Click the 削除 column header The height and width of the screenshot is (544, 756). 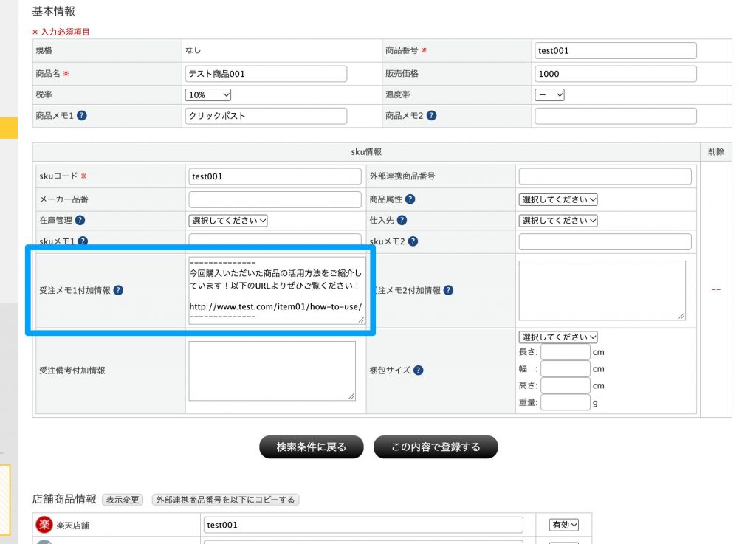(716, 152)
